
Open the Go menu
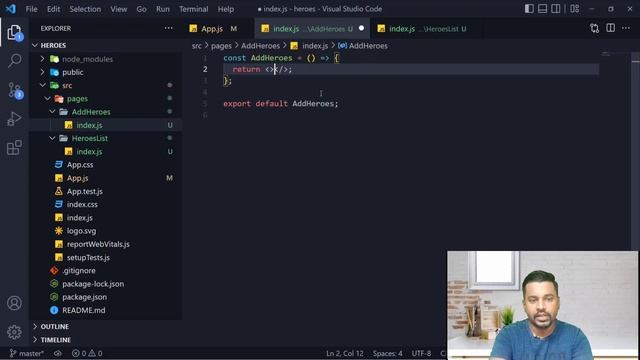141,9
